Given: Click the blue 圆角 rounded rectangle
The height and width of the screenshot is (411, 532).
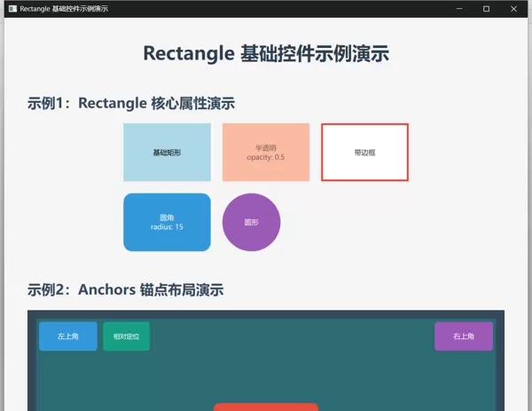Looking at the screenshot, I should (167, 222).
